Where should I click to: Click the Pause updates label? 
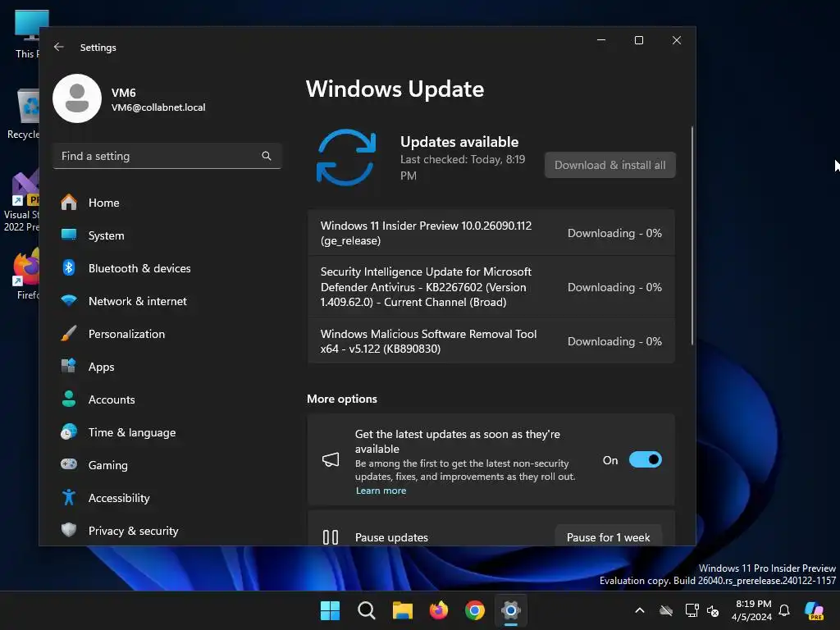pyautogui.click(x=391, y=537)
